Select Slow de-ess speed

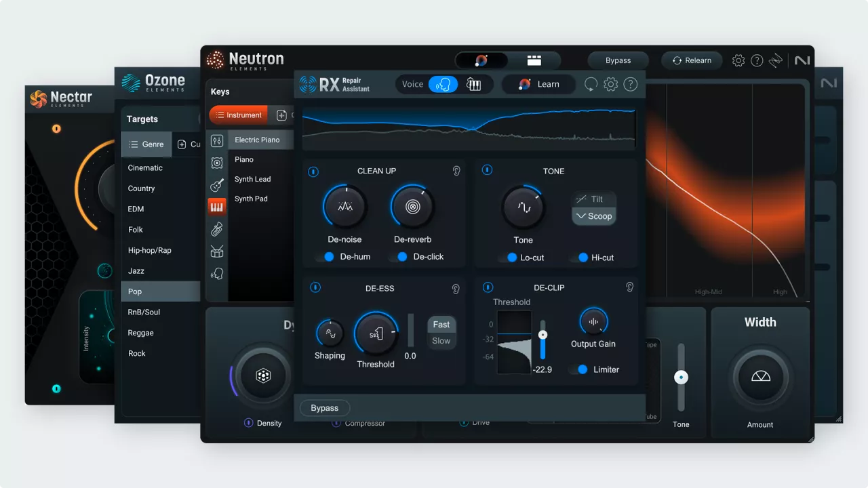(441, 341)
